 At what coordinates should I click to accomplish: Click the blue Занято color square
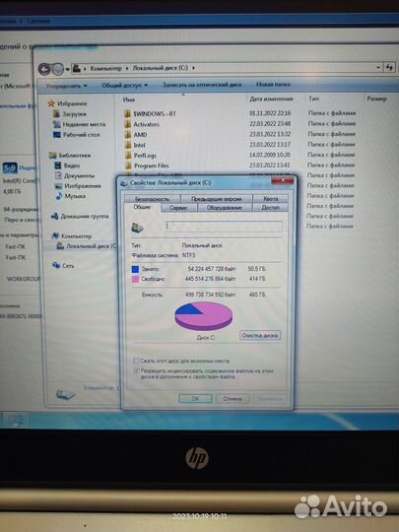[x=135, y=269]
